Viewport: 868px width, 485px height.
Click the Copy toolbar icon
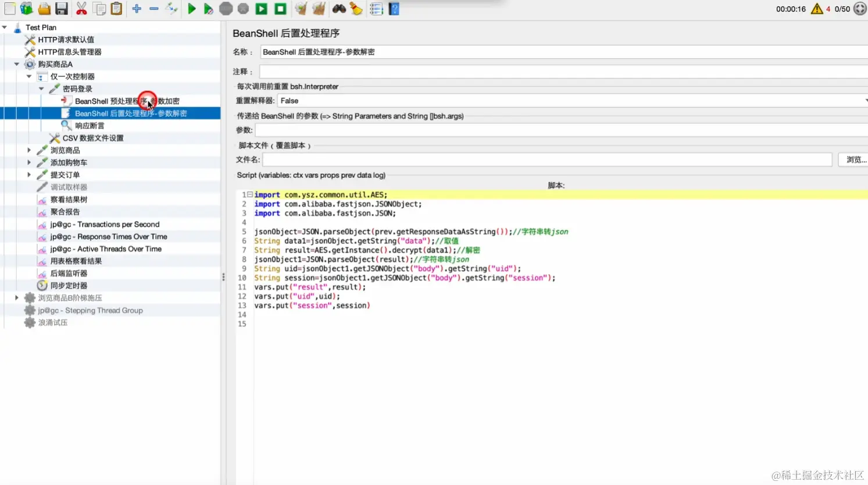99,9
